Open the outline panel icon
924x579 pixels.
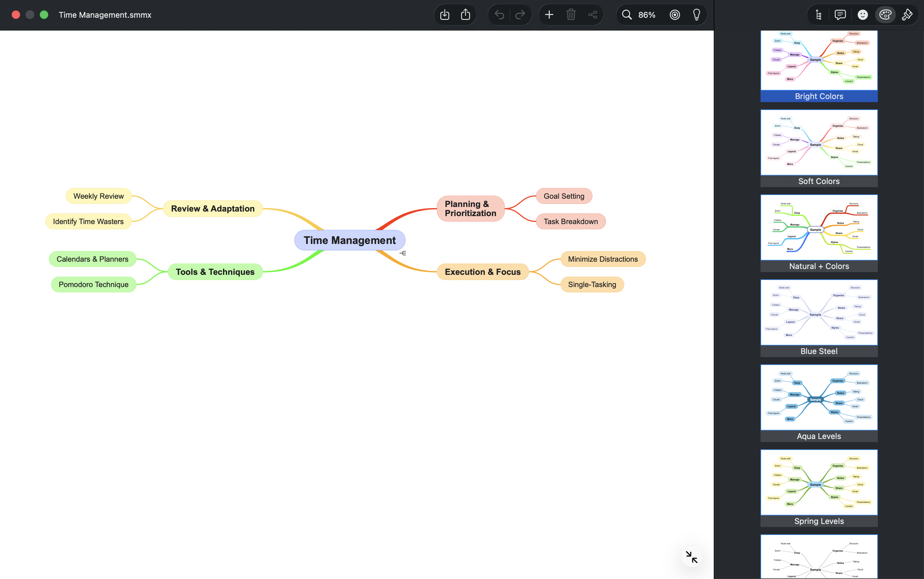[x=818, y=15]
